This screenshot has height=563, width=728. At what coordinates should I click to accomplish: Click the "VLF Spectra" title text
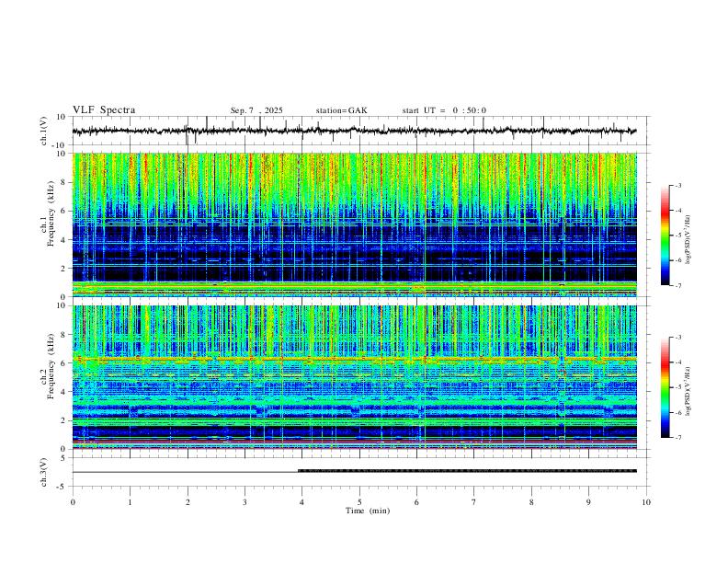point(104,109)
